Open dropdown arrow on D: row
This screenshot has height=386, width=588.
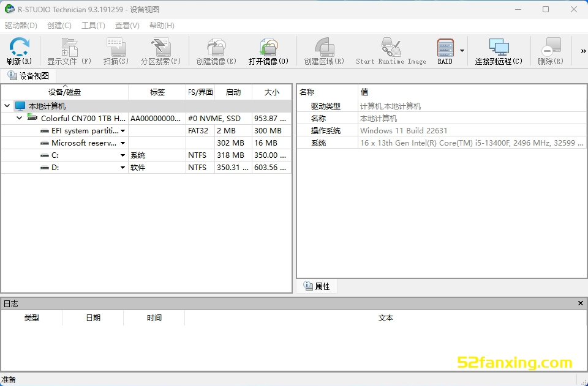click(x=123, y=168)
